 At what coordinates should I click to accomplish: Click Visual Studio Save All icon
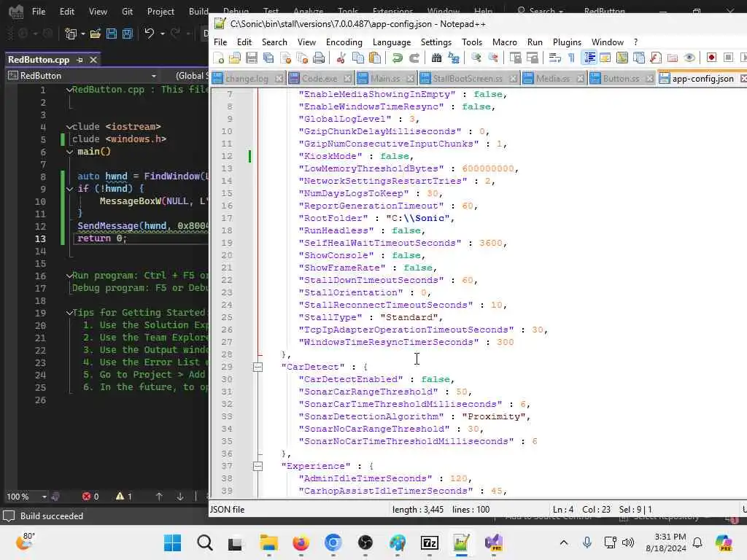pyautogui.click(x=127, y=34)
